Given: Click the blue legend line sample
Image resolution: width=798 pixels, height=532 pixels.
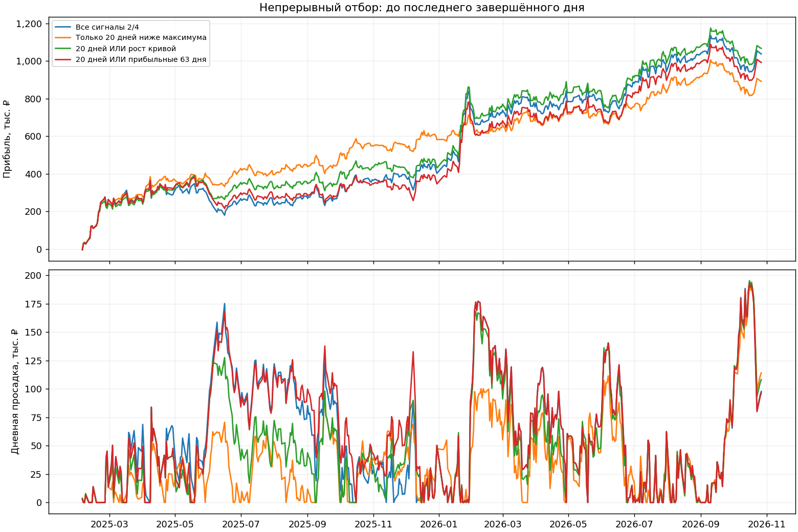Looking at the screenshot, I should point(63,27).
